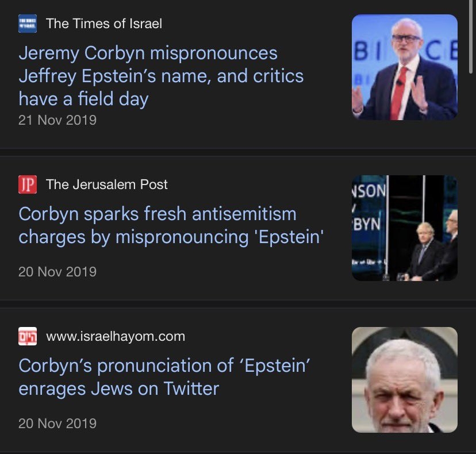Click divider above the Israel Hayom result

pos(238,303)
